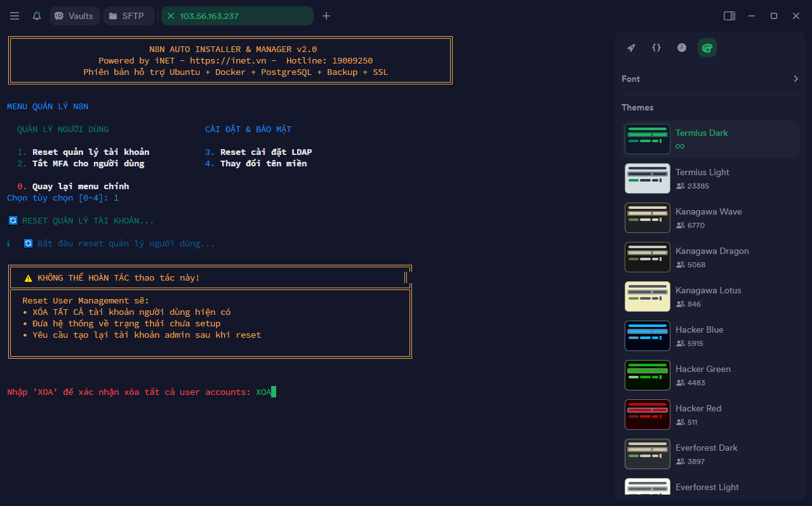Switch to the Vaults tab
Viewport: 812px width, 506px height.
point(75,16)
